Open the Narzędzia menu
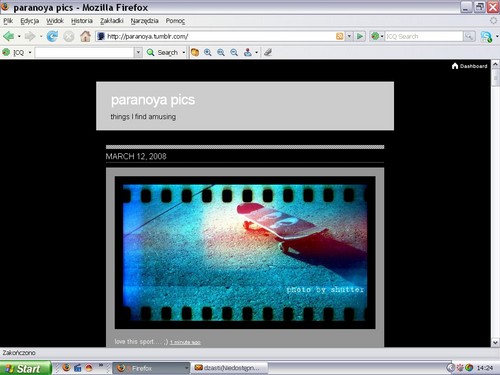The image size is (500, 375). pyautogui.click(x=144, y=21)
